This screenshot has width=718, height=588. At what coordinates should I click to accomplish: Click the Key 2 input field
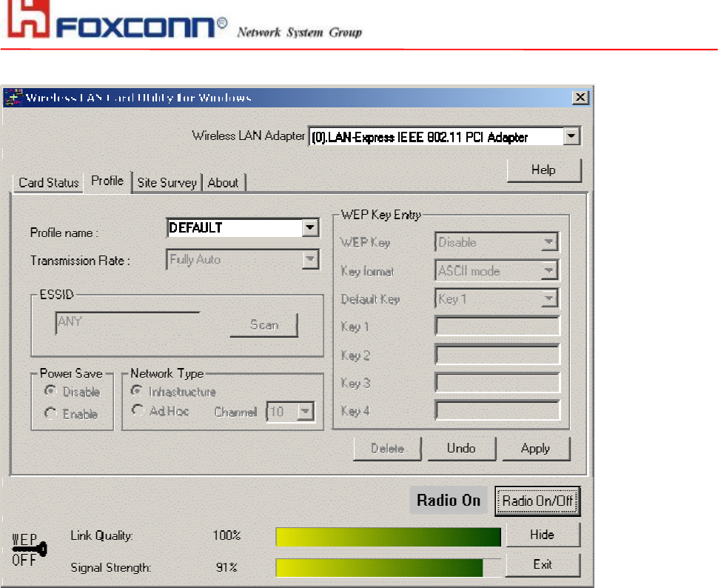click(497, 355)
